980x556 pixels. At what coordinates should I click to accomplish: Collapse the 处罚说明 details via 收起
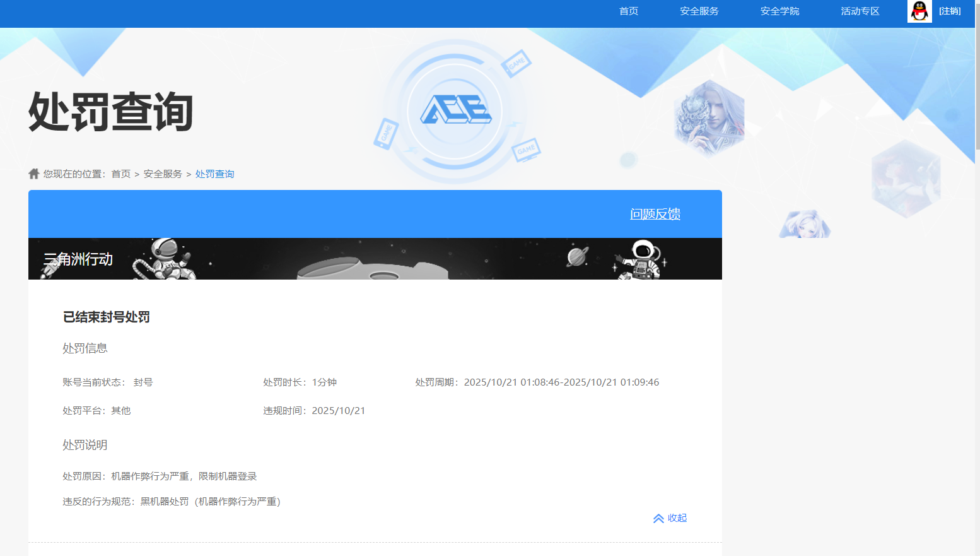(x=677, y=518)
